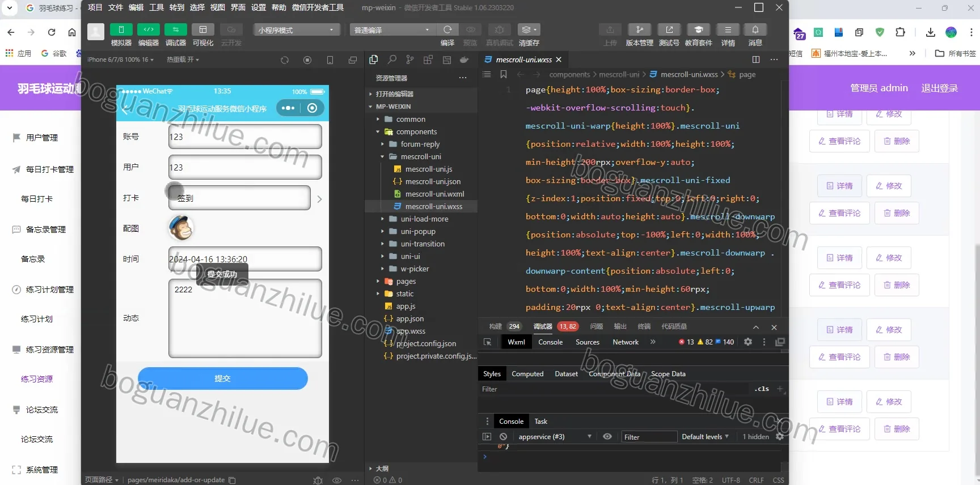Click the 测试号 test account icon
980x485 pixels.
point(669,29)
